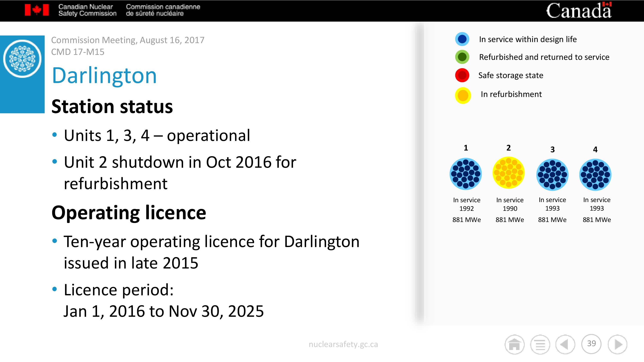Click the Darlington slide title
This screenshot has width=644, height=362.
click(x=104, y=75)
